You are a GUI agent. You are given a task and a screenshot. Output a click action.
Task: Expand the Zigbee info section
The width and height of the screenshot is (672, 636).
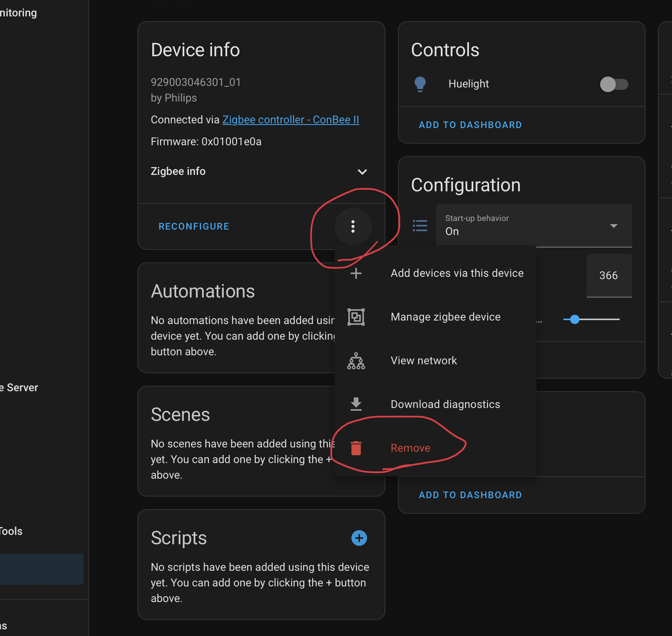[x=362, y=172]
